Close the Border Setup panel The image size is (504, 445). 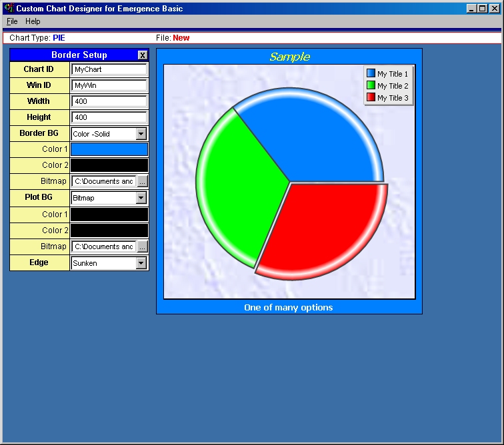tap(142, 55)
